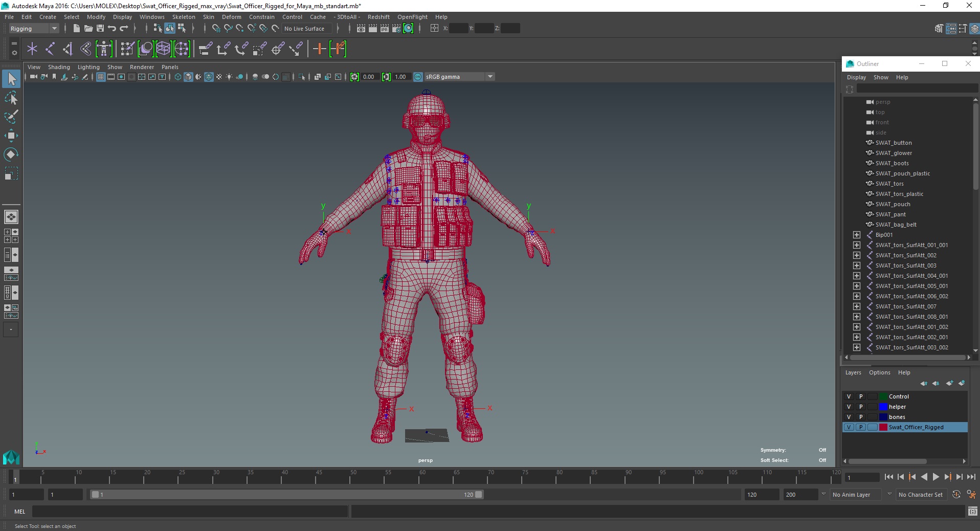
Task: Select the arrow Select tool in toolbox
Action: click(x=11, y=79)
